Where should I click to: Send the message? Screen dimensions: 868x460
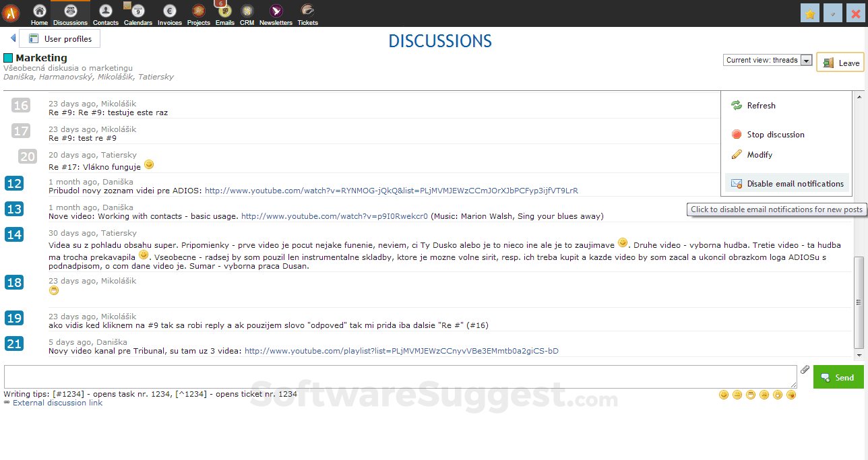point(838,377)
